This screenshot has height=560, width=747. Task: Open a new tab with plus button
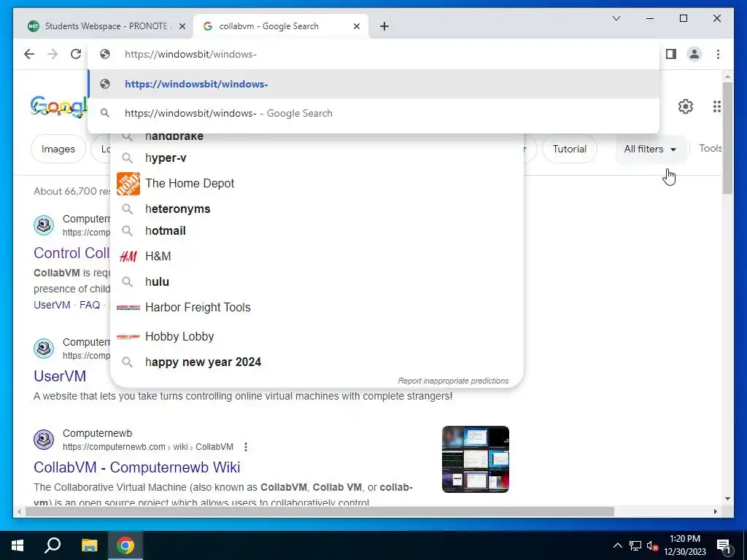[384, 26]
